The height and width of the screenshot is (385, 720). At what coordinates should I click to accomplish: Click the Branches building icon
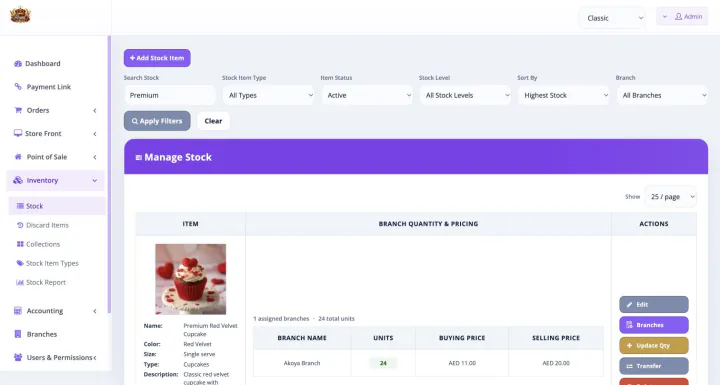point(18,334)
